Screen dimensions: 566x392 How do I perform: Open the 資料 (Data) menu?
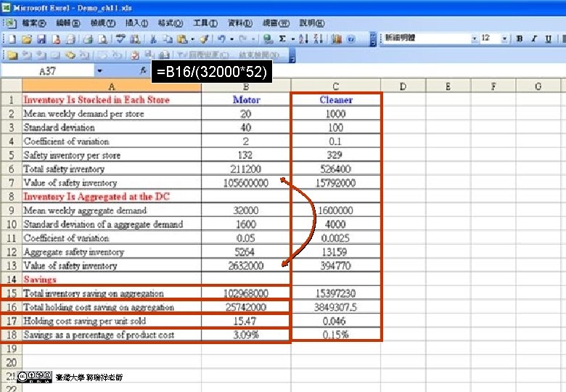(x=240, y=23)
